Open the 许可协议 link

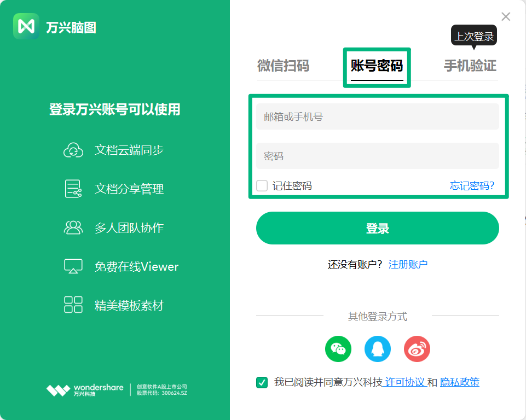pyautogui.click(x=405, y=382)
